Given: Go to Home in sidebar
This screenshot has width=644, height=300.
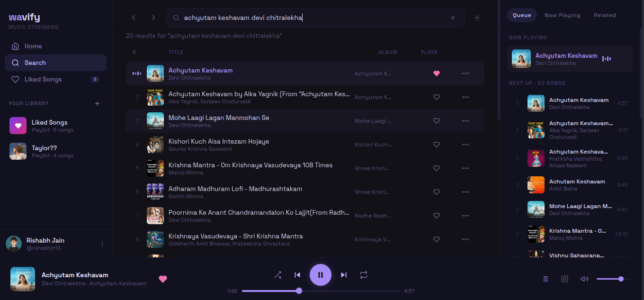Looking at the screenshot, I should [x=56, y=46].
